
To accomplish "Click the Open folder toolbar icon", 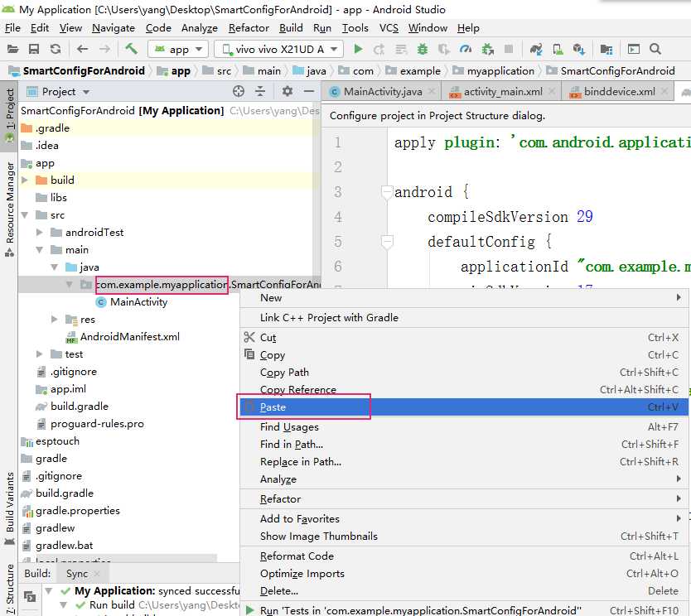I will [x=12, y=49].
